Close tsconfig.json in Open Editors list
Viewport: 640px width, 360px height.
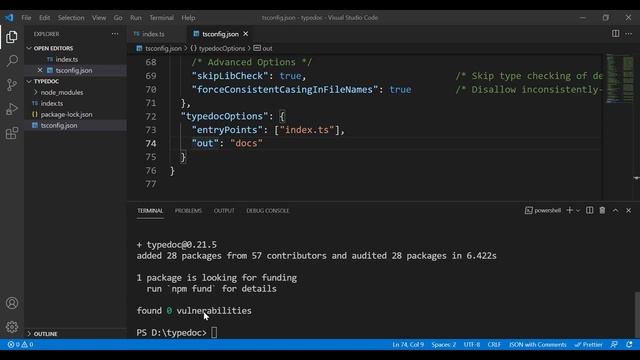pyautogui.click(x=40, y=70)
